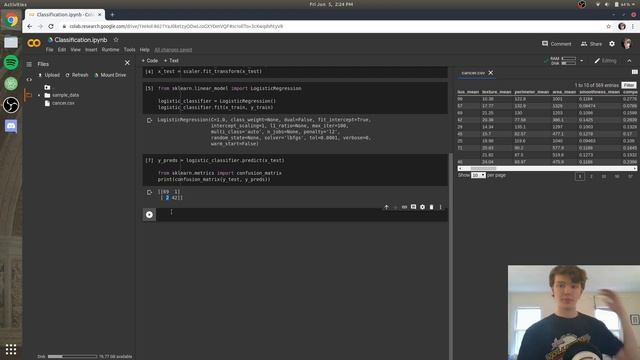
Task: Open cancer.csv in the file tree
Action: point(63,103)
